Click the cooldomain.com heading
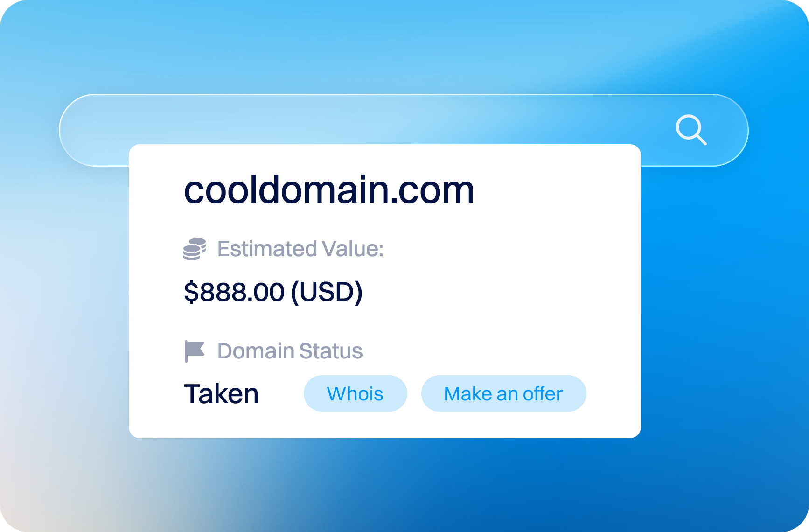 click(x=329, y=190)
